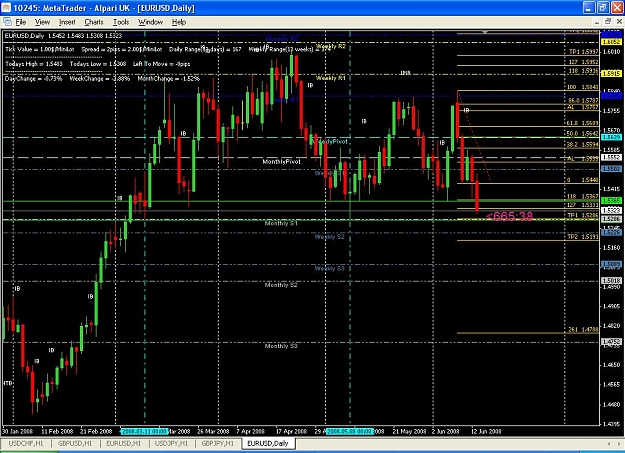Click the current price 1.5323 label

611,210
